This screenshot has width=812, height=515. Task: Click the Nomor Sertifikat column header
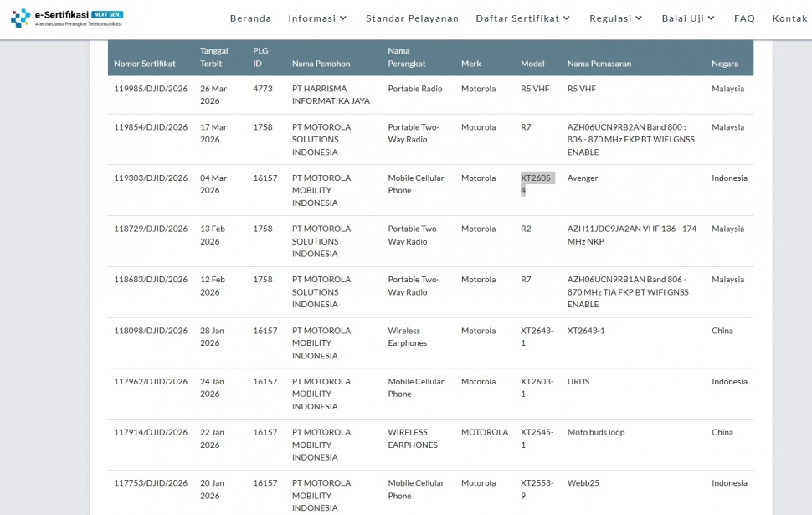tap(145, 64)
